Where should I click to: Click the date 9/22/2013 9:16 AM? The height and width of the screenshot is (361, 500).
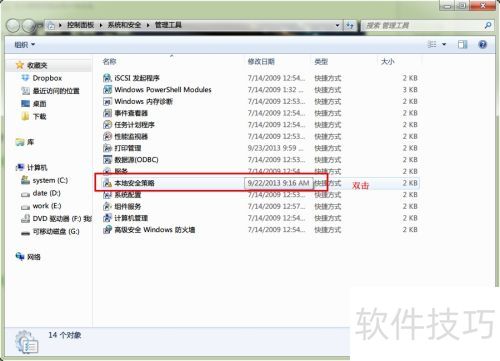tap(278, 183)
